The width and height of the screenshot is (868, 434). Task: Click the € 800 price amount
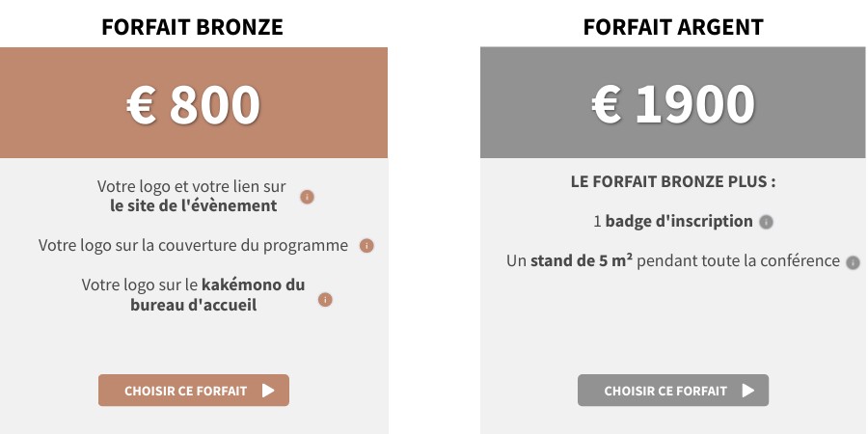click(193, 104)
